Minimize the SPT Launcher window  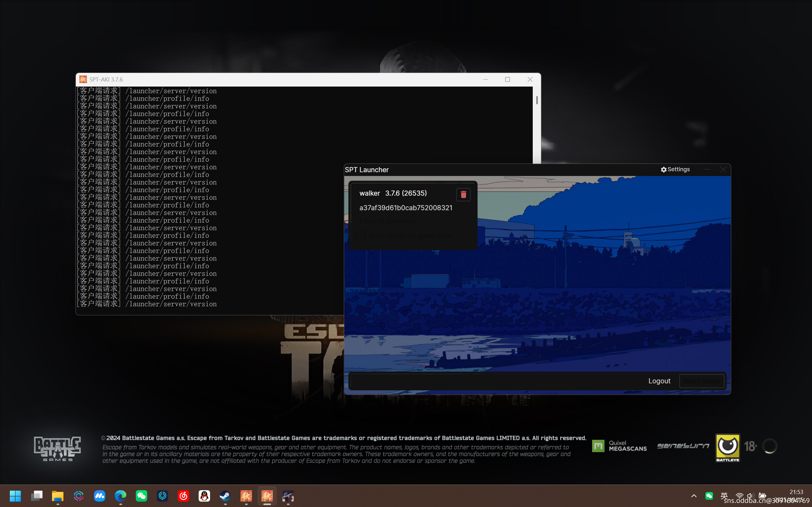pos(707,170)
